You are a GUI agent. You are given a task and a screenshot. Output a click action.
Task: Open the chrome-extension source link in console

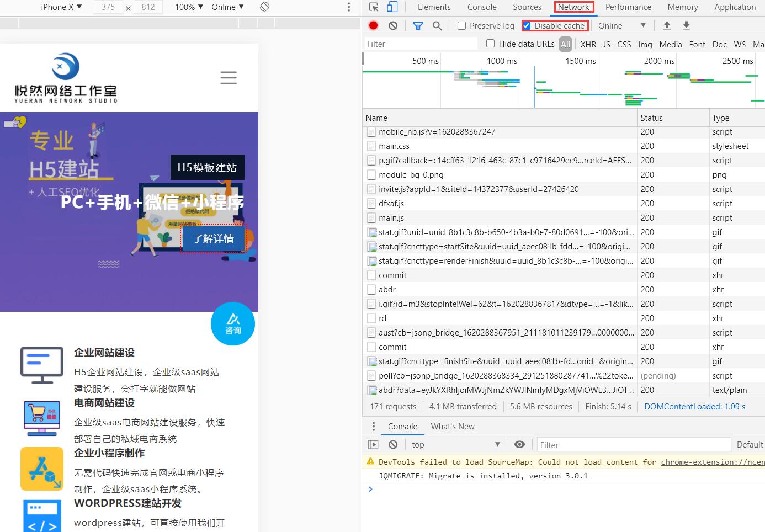(x=713, y=462)
